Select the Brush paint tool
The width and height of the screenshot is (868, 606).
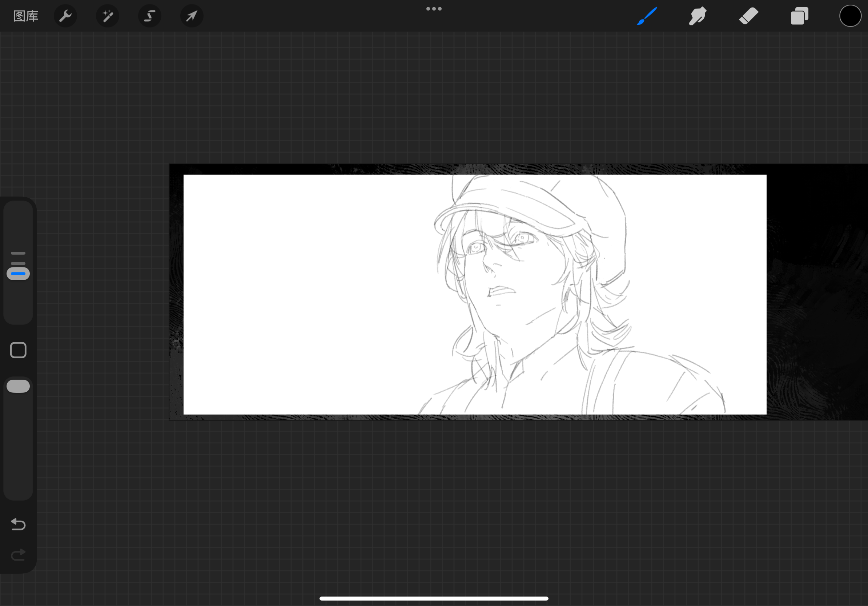click(647, 16)
